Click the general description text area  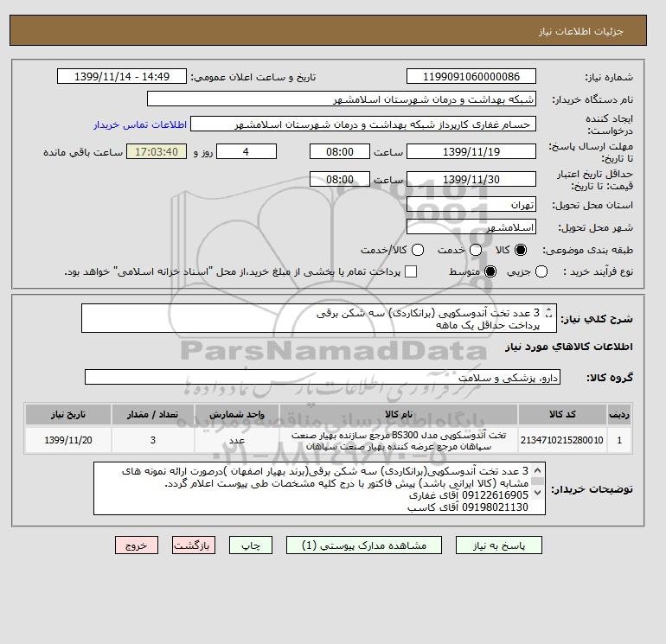tap(319, 318)
